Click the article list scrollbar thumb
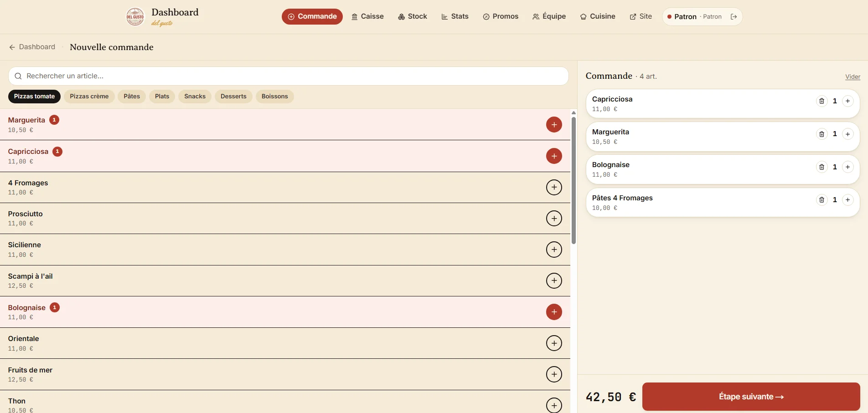 click(x=573, y=180)
